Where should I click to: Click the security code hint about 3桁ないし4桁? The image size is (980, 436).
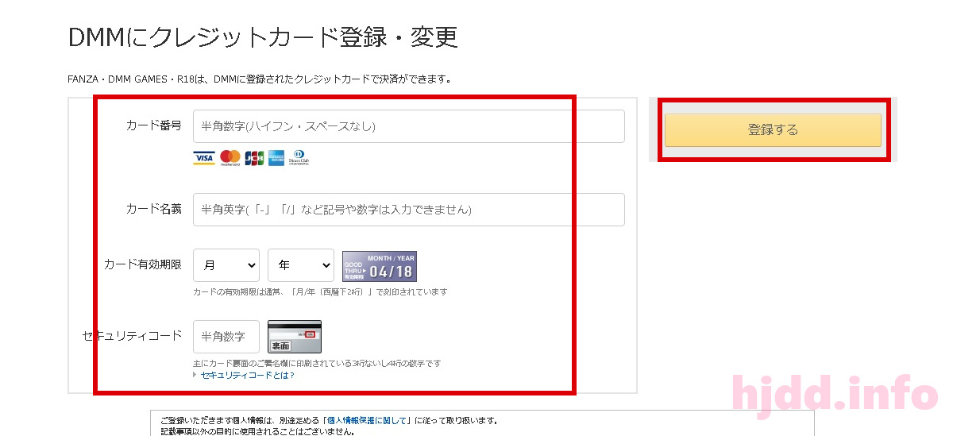coord(317,364)
